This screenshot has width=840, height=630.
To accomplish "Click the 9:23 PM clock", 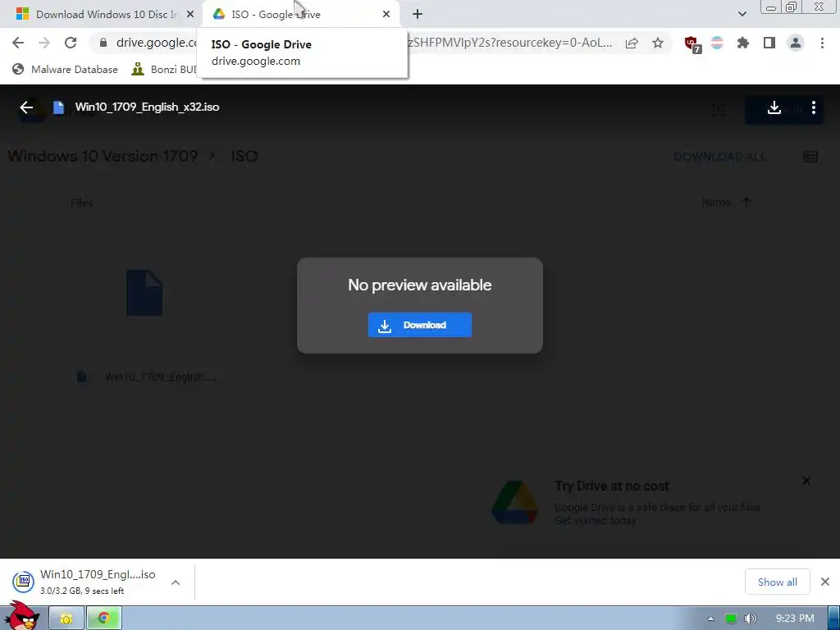I will click(795, 619).
